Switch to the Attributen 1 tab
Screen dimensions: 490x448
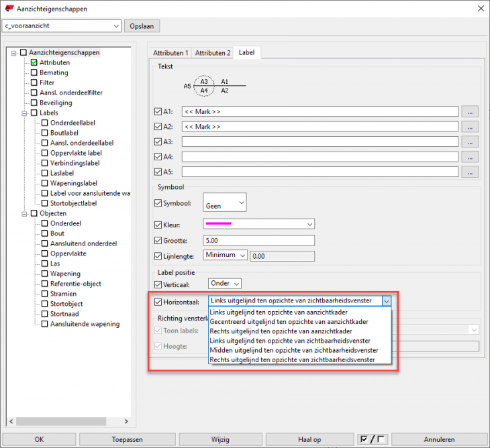click(170, 52)
